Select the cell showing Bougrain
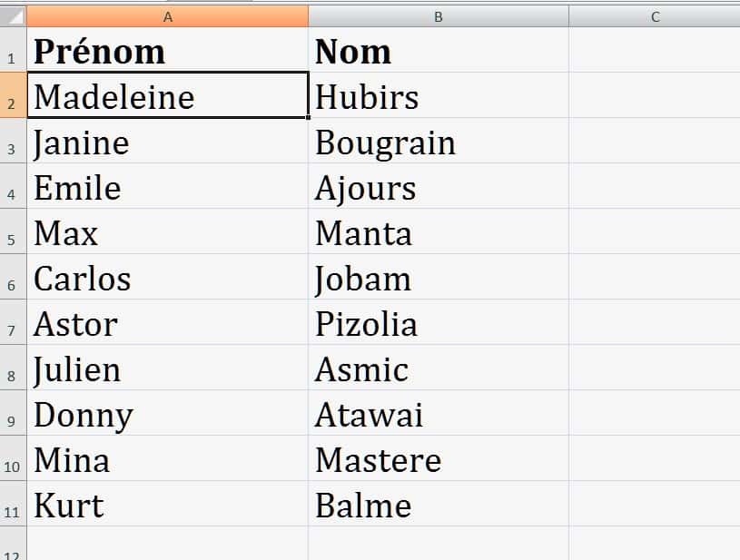The width and height of the screenshot is (740, 560). pos(439,142)
